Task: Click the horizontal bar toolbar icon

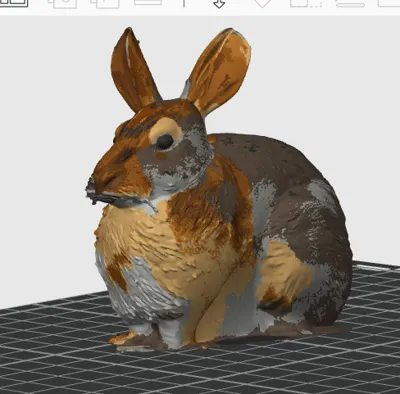Action: tap(350, 3)
